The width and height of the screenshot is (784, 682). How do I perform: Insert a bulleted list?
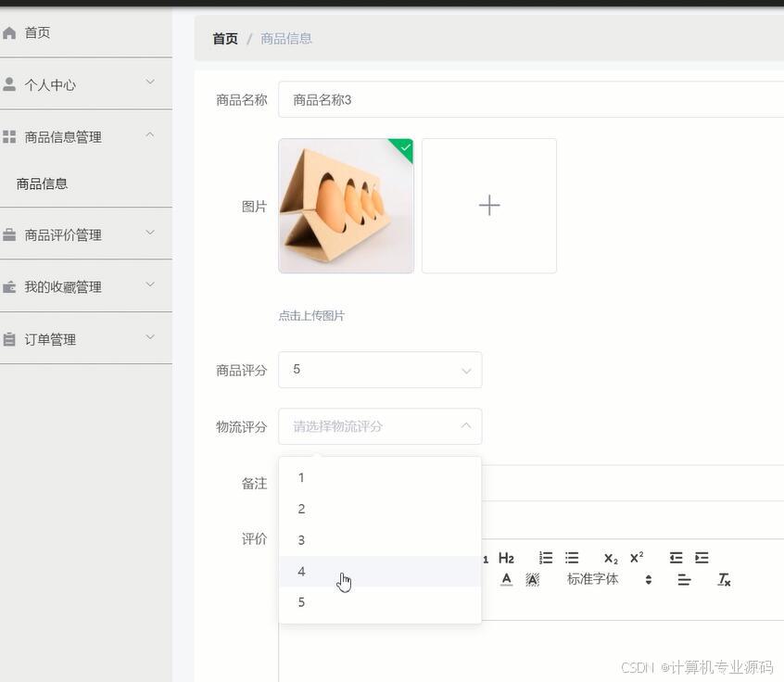pos(572,558)
